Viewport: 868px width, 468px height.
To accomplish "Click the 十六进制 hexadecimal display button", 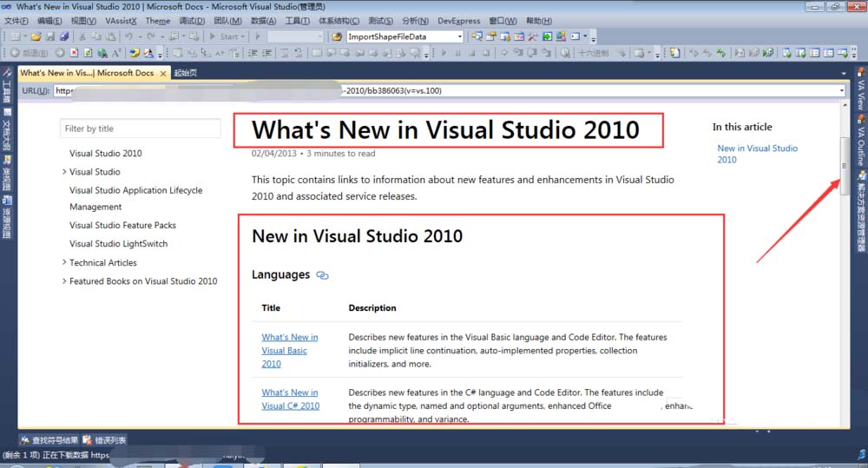I will pyautogui.click(x=594, y=53).
